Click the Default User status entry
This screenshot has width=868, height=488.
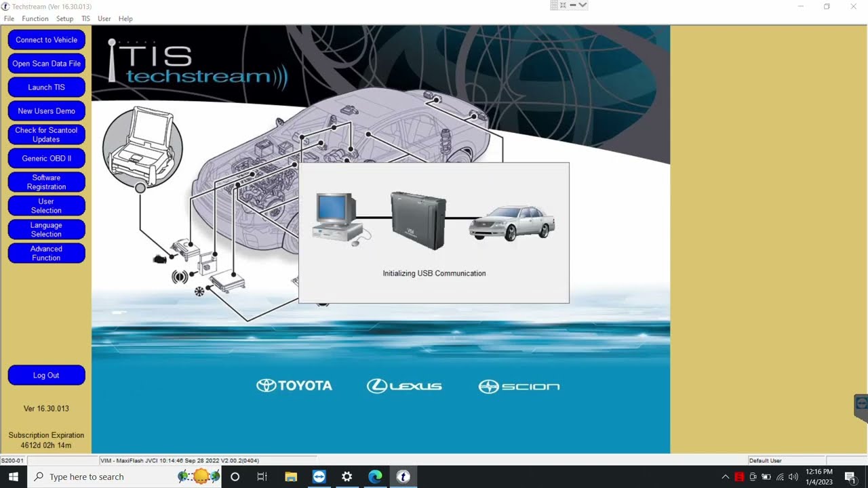click(766, 460)
